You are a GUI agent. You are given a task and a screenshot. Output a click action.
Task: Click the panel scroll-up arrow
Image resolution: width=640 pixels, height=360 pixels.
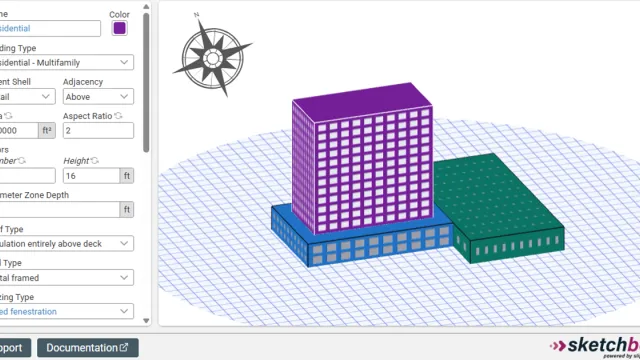146,7
